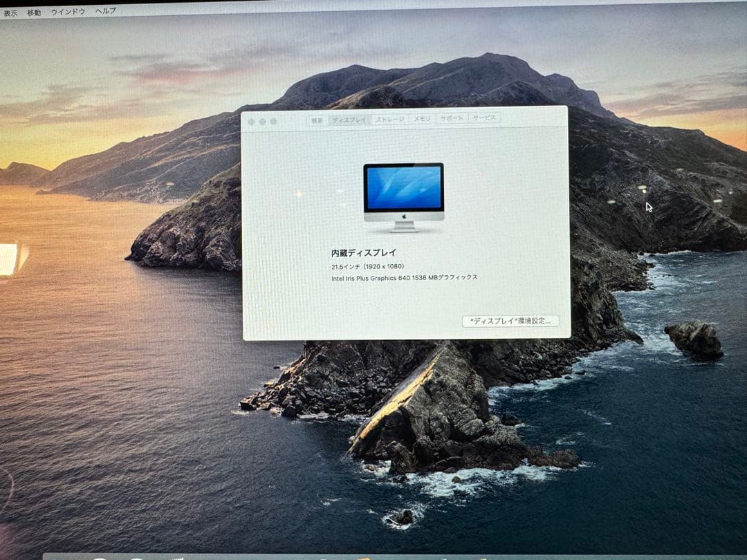Screen dimensions: 747x560
Task: Open the メモリ (Memory) tab
Action: click(x=421, y=119)
